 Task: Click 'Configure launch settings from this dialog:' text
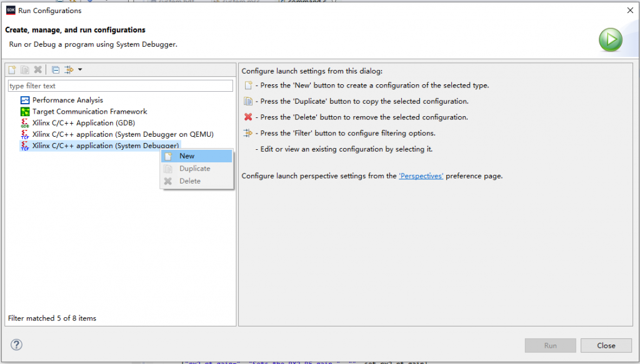point(312,71)
